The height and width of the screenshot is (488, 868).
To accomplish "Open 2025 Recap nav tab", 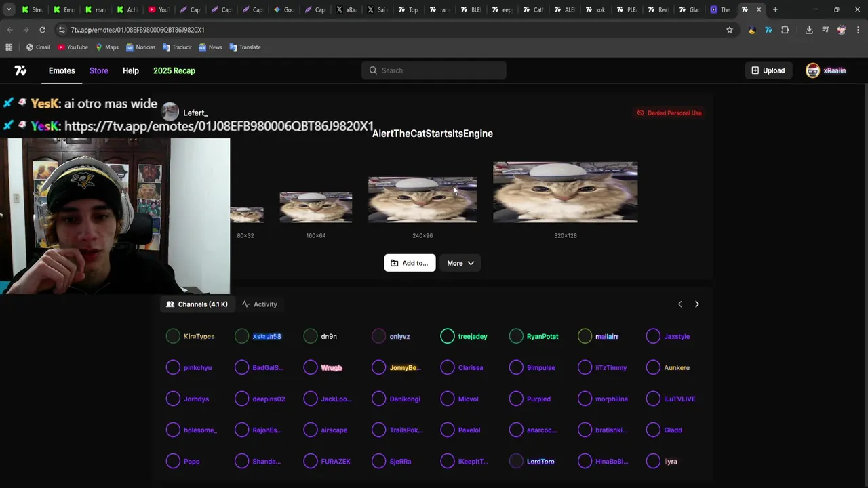I will click(x=174, y=70).
